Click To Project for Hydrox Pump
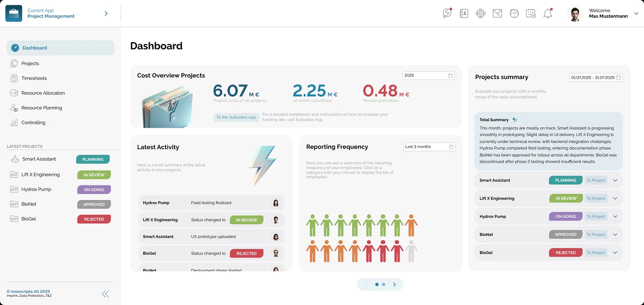Screen dimensions: 644x305 click(x=596, y=216)
